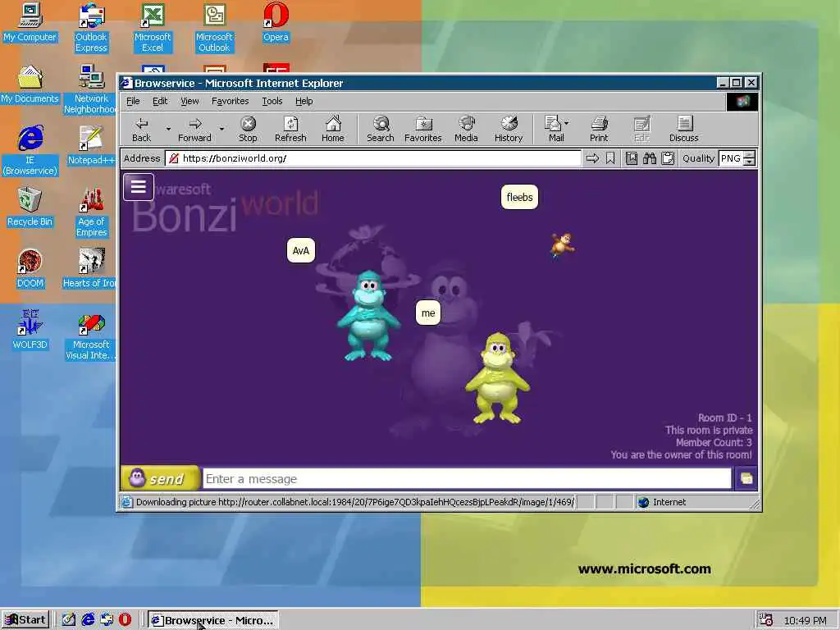Go to the Home page

click(x=333, y=130)
